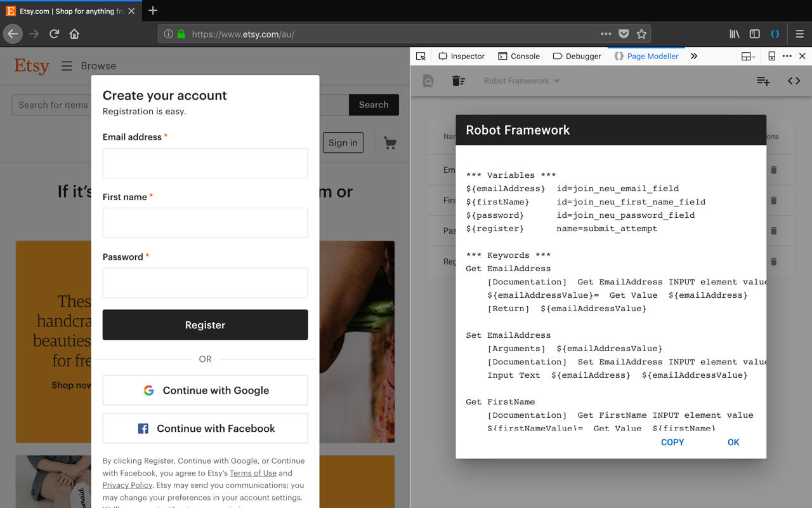Click the Page Modeller scan page icon
This screenshot has height=508, width=812.
tap(428, 81)
